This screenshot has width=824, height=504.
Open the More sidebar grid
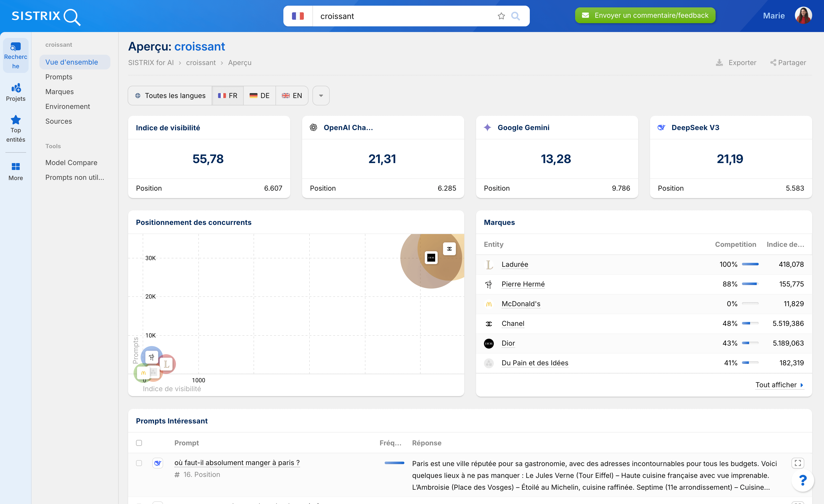16,171
